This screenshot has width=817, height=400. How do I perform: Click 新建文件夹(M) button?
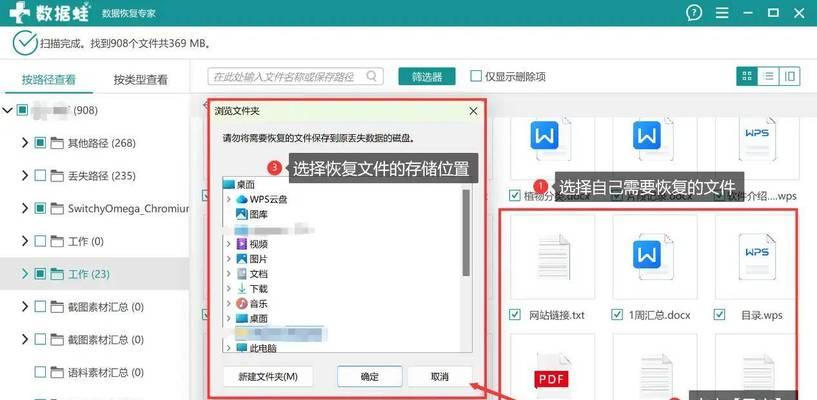[268, 377]
